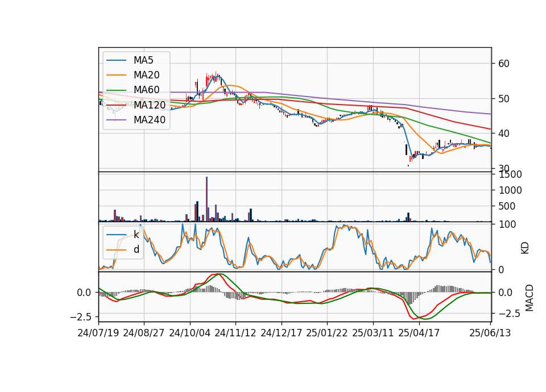The image size is (546, 392).
Task: Click the 24/10/04 date axis label
Action: click(x=190, y=333)
